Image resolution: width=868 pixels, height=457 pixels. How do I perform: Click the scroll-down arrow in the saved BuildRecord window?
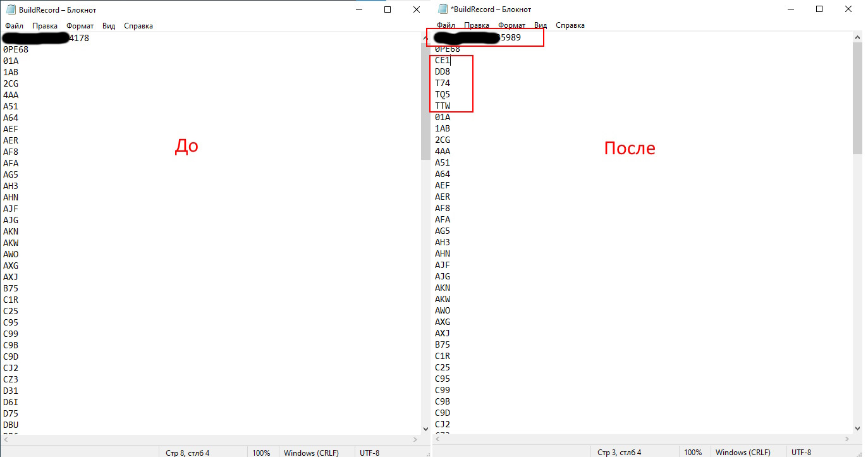tap(425, 429)
